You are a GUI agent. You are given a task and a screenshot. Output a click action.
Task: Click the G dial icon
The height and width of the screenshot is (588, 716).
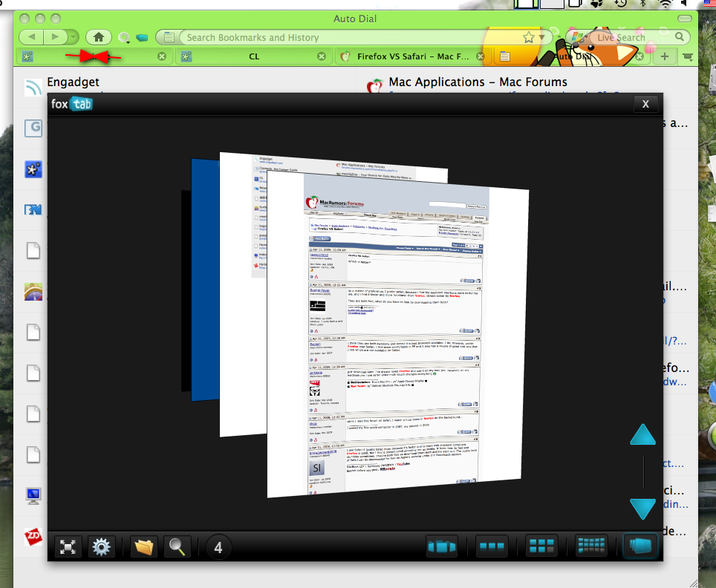tap(33, 128)
